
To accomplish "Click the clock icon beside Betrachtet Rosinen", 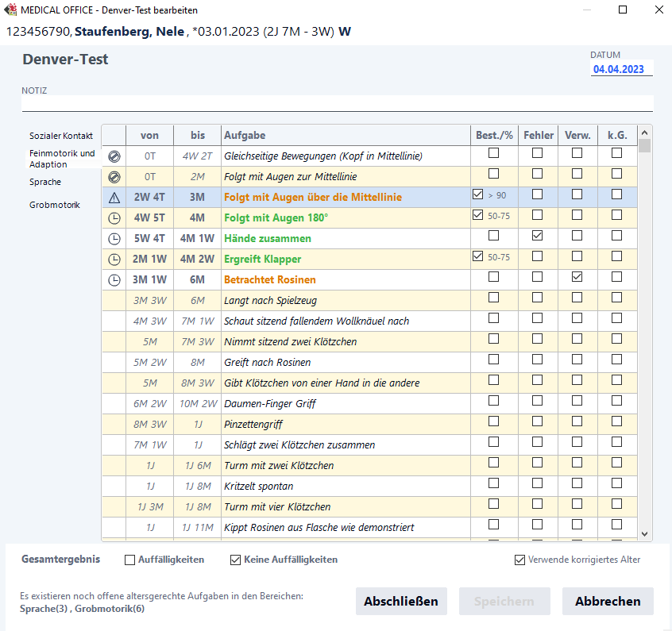I will coord(114,280).
